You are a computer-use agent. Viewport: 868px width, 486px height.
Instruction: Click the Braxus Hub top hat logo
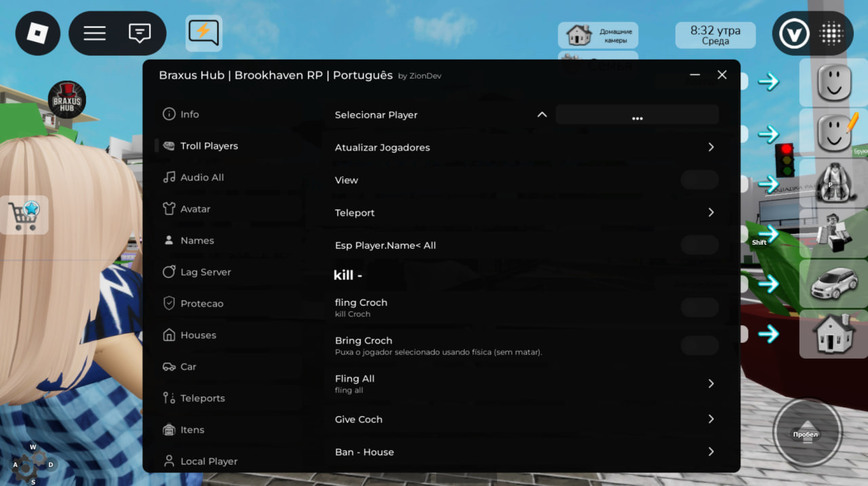[66, 100]
